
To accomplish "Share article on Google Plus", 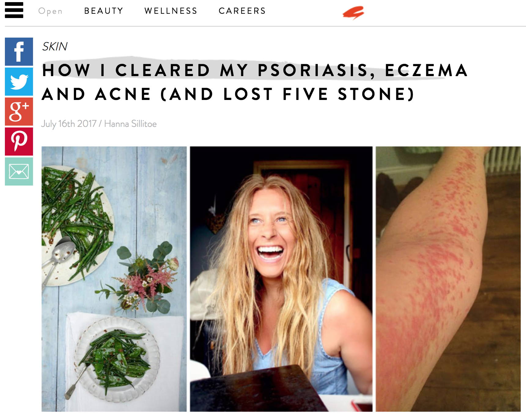I will click(19, 112).
